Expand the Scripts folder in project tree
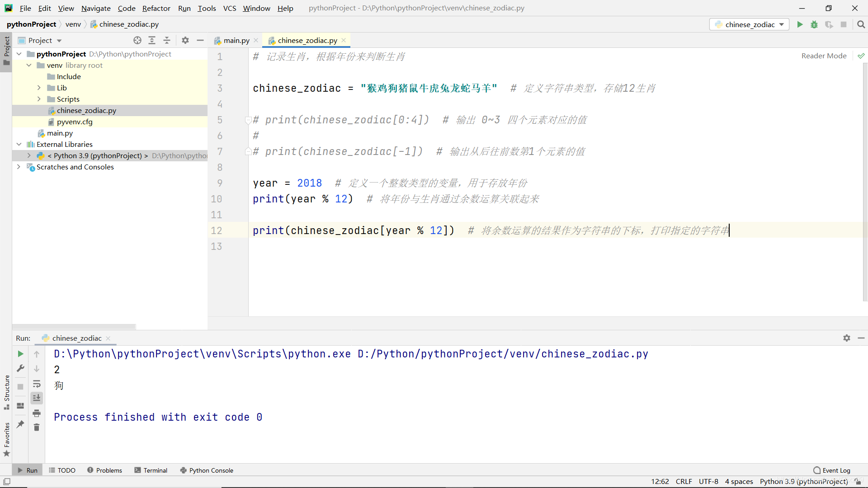The image size is (868, 488). coord(39,99)
